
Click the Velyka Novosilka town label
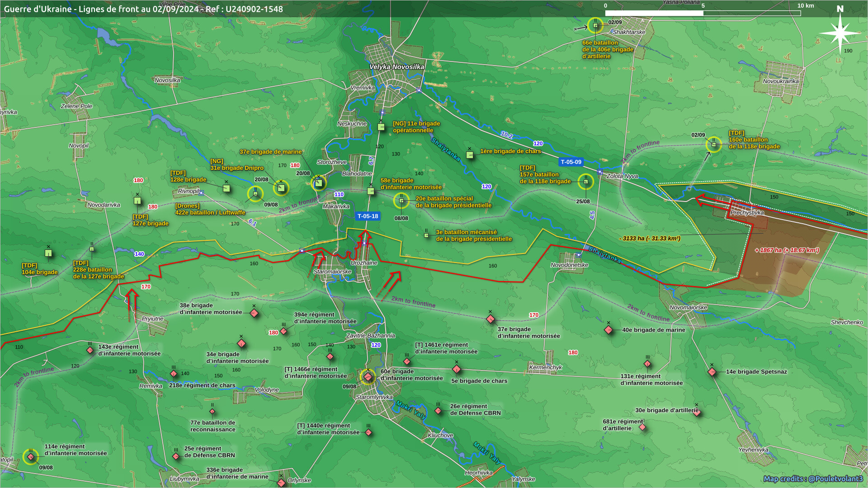pos(396,67)
